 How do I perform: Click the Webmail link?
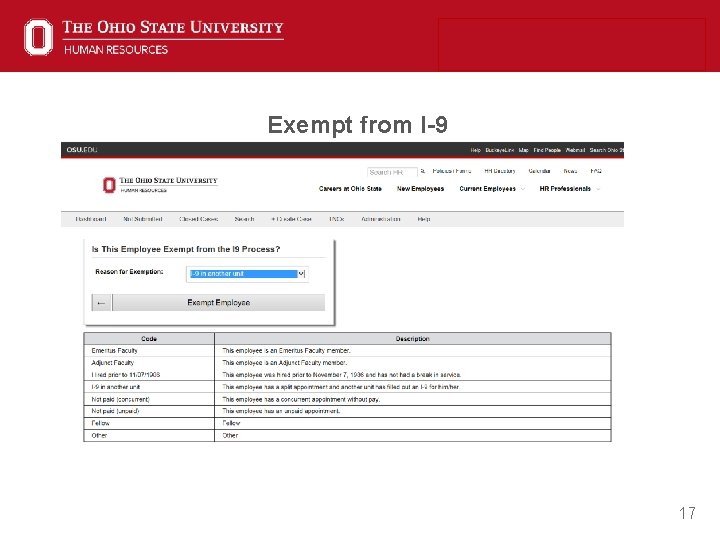575,150
